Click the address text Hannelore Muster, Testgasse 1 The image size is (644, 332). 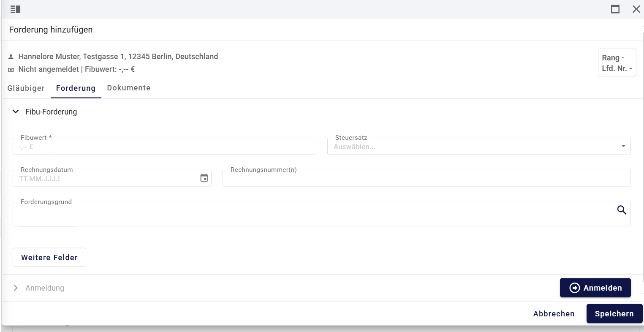coord(118,57)
